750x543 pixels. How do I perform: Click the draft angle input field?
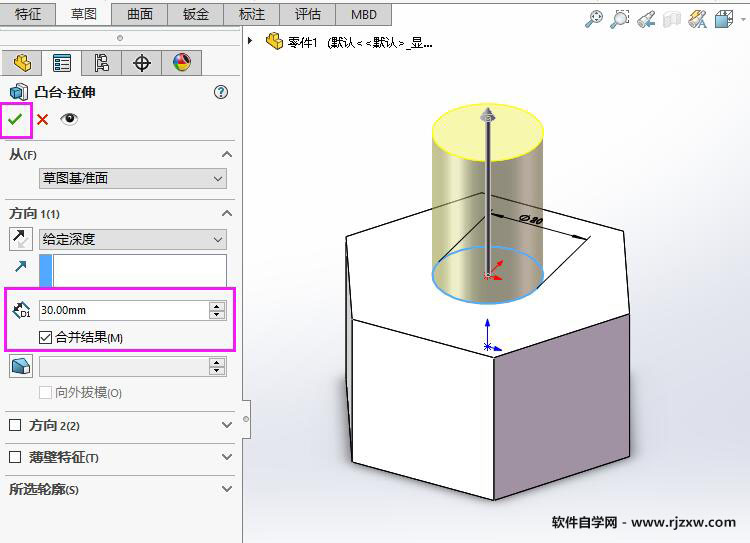click(123, 367)
